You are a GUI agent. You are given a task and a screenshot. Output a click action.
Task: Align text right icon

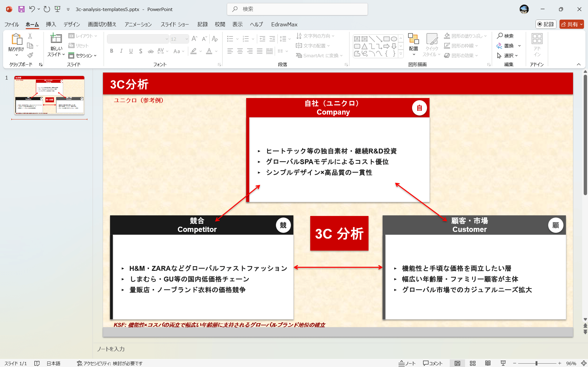[x=250, y=51]
